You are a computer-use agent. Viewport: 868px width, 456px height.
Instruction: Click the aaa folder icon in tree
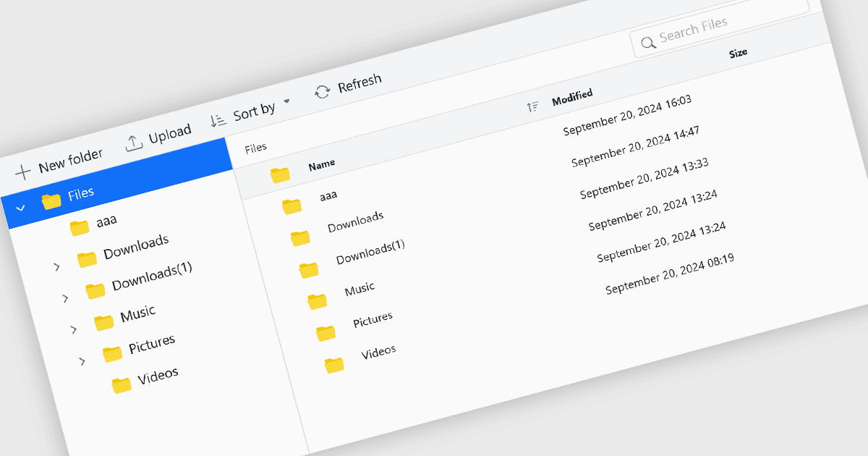point(80,228)
